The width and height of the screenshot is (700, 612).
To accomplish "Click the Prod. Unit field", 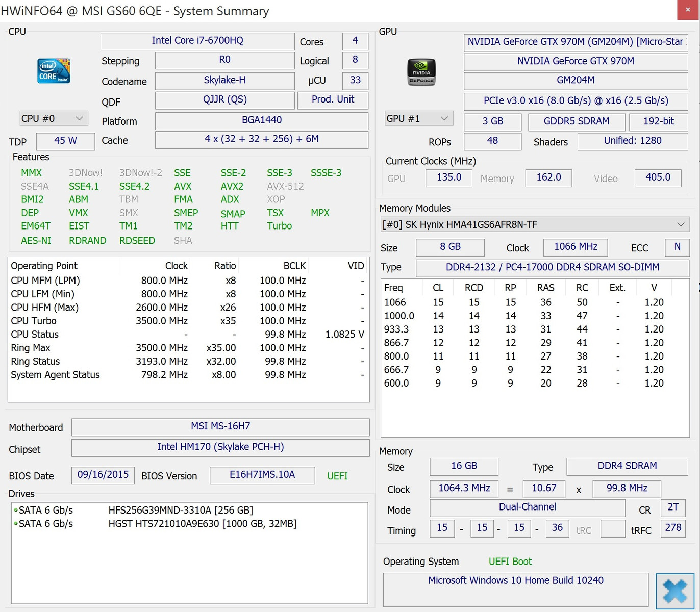I will point(333,99).
